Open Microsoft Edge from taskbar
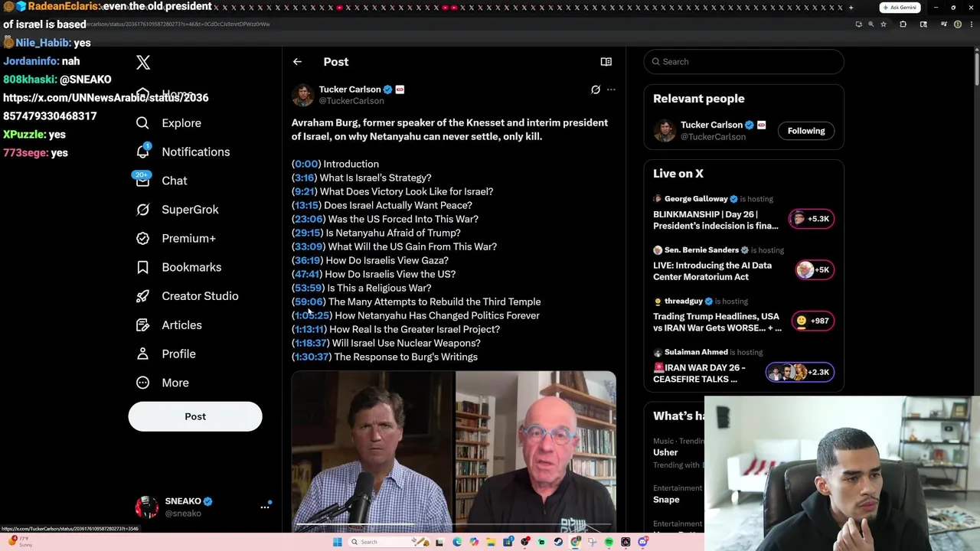Screen dimensions: 980x551 coord(457,542)
